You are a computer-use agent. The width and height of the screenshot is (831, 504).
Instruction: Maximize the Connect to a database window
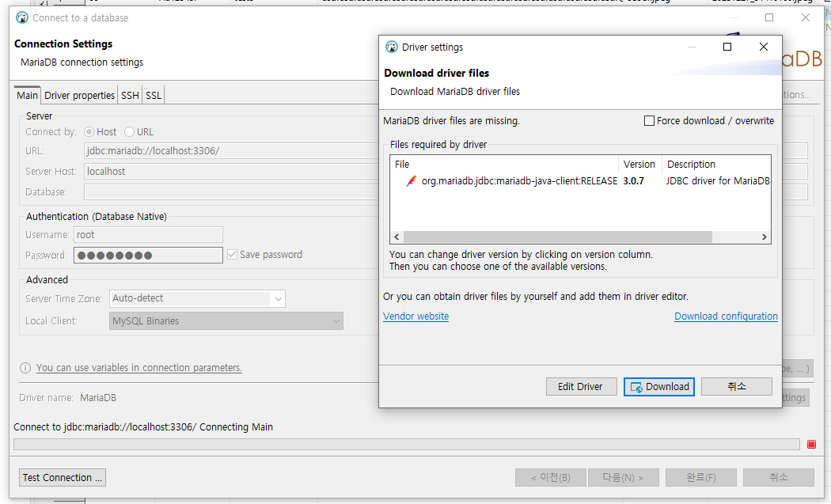click(x=769, y=17)
